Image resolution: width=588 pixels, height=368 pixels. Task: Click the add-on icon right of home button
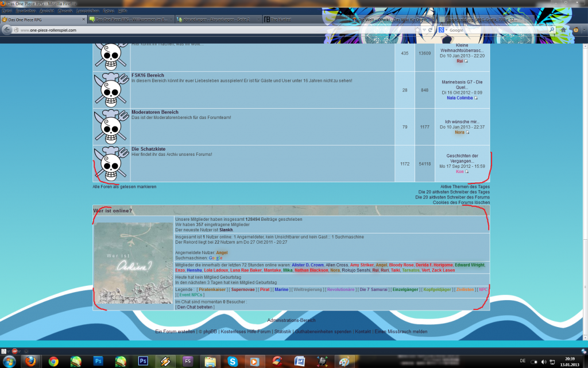[575, 30]
